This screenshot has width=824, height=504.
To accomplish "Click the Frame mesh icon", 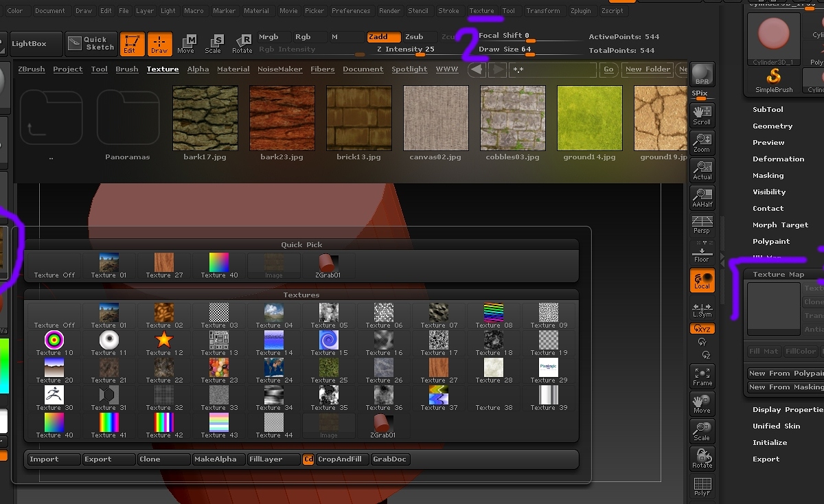I will click(x=702, y=376).
